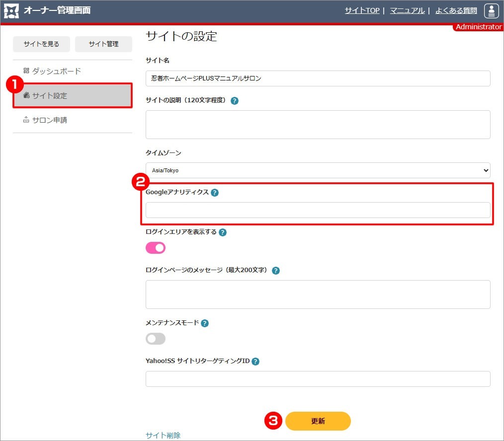Viewport: 504px width, 441px height.
Task: Click help icon beside メンテナンスモード
Action: point(205,323)
